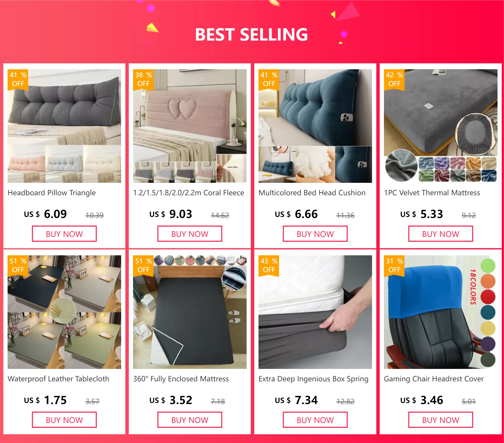This screenshot has width=504, height=443.
Task: Open the Extra Deep Box Spring image
Action: coord(315,312)
